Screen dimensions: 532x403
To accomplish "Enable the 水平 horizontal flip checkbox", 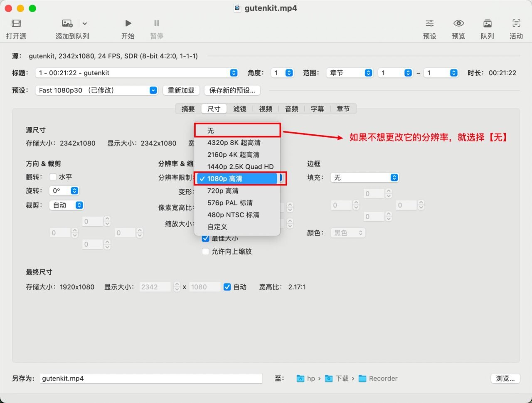I will [53, 177].
